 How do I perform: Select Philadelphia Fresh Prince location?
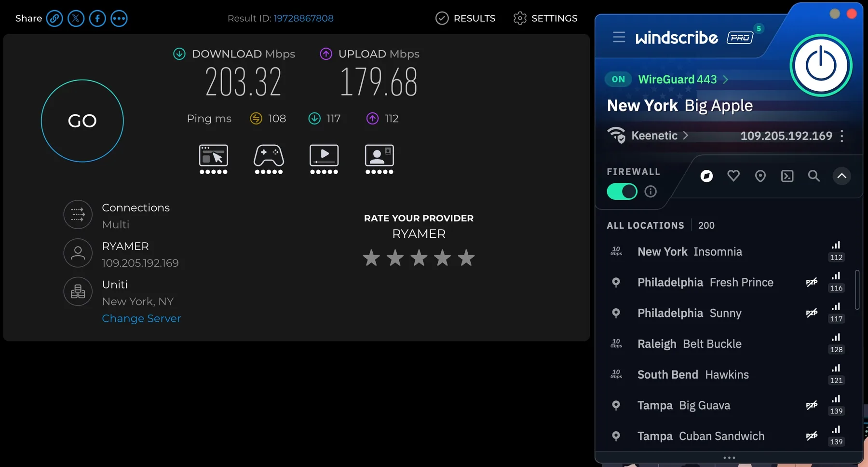pyautogui.click(x=727, y=282)
